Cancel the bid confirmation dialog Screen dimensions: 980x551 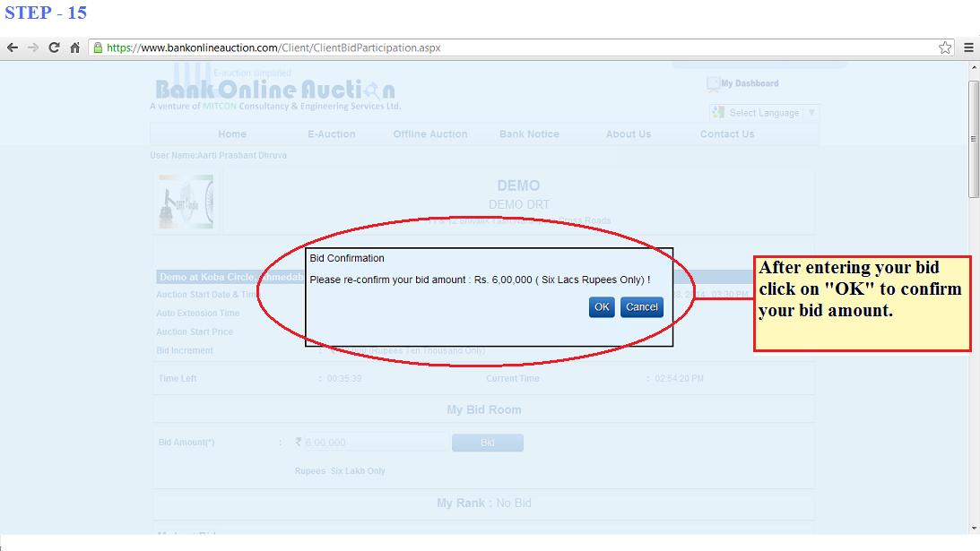pos(642,306)
